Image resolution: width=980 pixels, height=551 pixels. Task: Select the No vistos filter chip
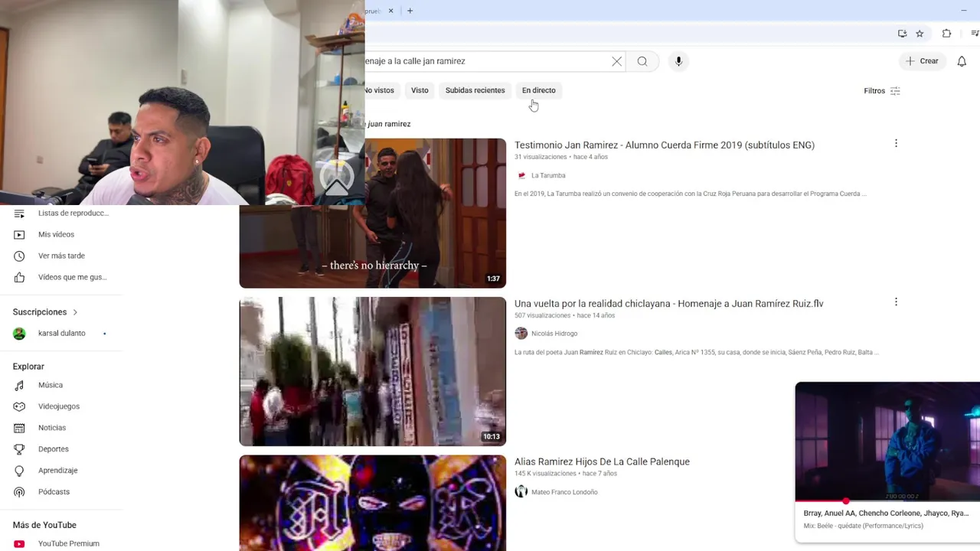click(381, 90)
